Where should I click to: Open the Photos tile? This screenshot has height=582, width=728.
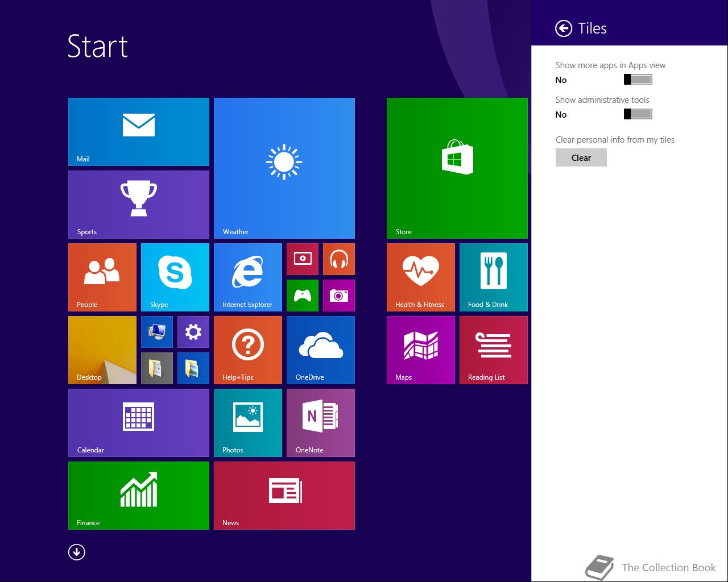click(248, 423)
